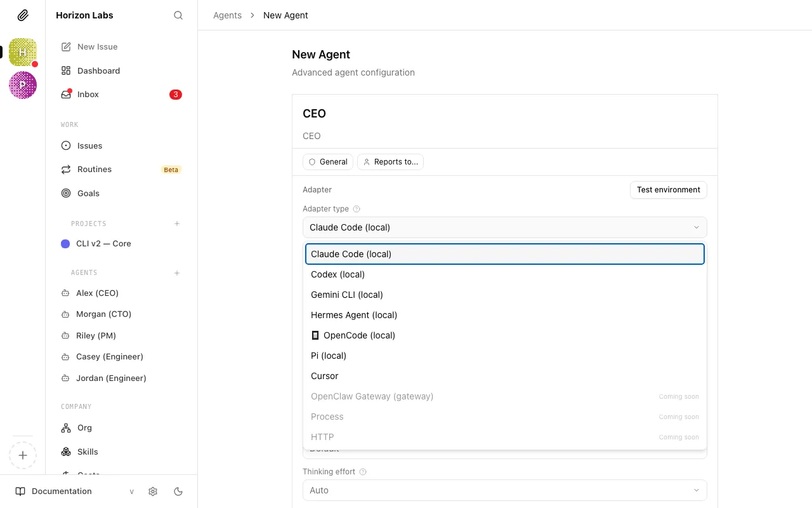Click the Beta badge beside Routines

171,170
